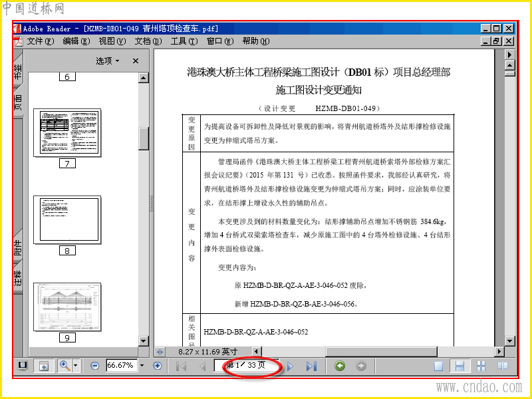Open the 帮助 help menu
Viewport: 532px width, 399px height.
(256, 41)
